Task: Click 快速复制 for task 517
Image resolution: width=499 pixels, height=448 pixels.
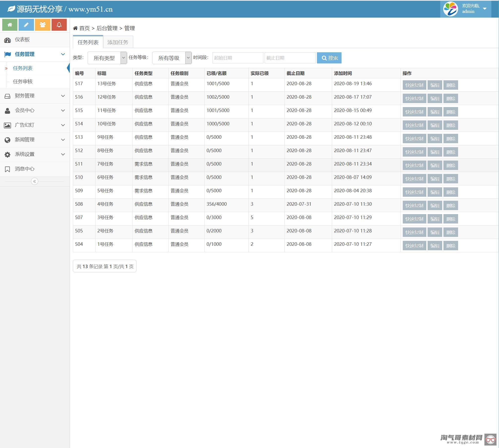Action: pos(414,85)
